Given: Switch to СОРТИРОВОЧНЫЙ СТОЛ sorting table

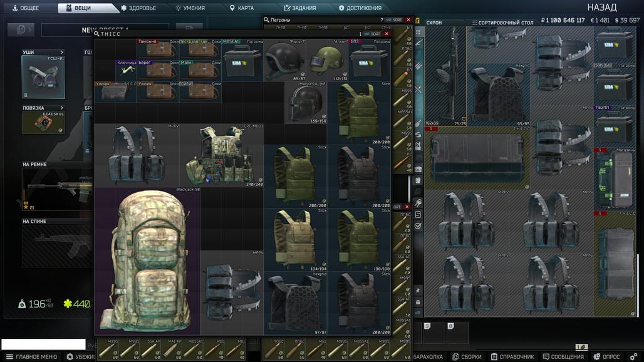Looking at the screenshot, I should (x=502, y=23).
